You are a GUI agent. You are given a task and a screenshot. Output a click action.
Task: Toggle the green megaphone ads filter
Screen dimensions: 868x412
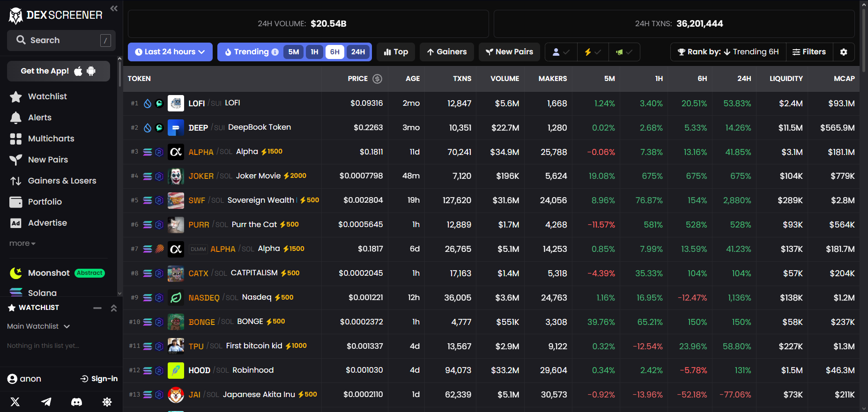coord(624,52)
